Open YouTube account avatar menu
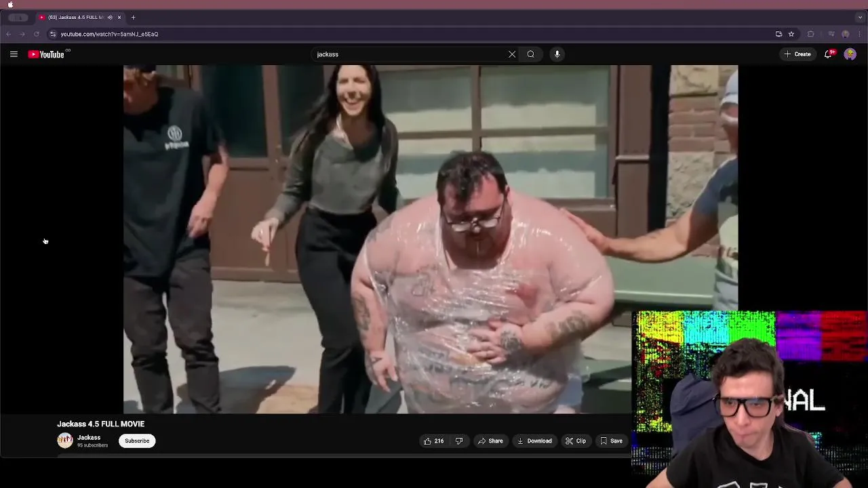The height and width of the screenshot is (488, 868). [x=850, y=54]
